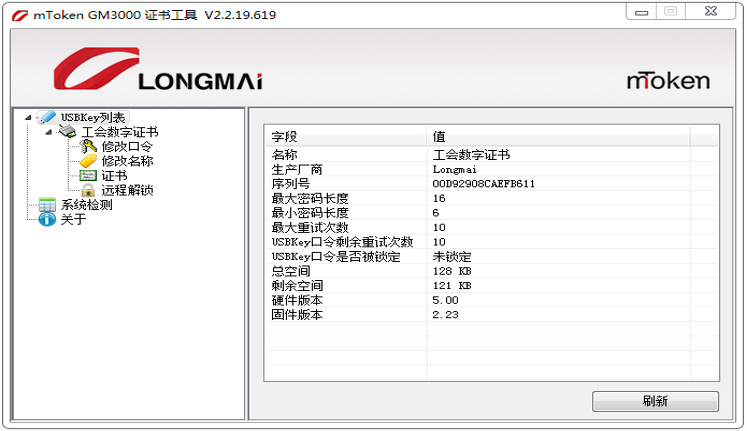Click the grid icon next to 系统检测
This screenshot has width=747, height=431.
click(x=47, y=205)
